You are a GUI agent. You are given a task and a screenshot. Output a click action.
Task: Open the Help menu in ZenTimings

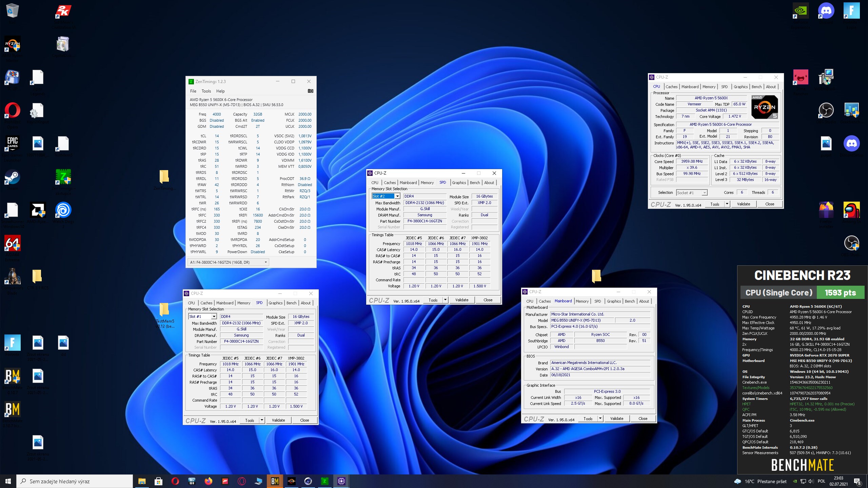(x=220, y=91)
